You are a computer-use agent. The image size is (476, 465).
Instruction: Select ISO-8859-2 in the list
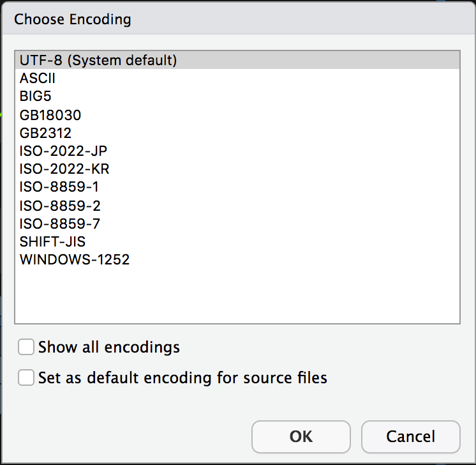60,206
